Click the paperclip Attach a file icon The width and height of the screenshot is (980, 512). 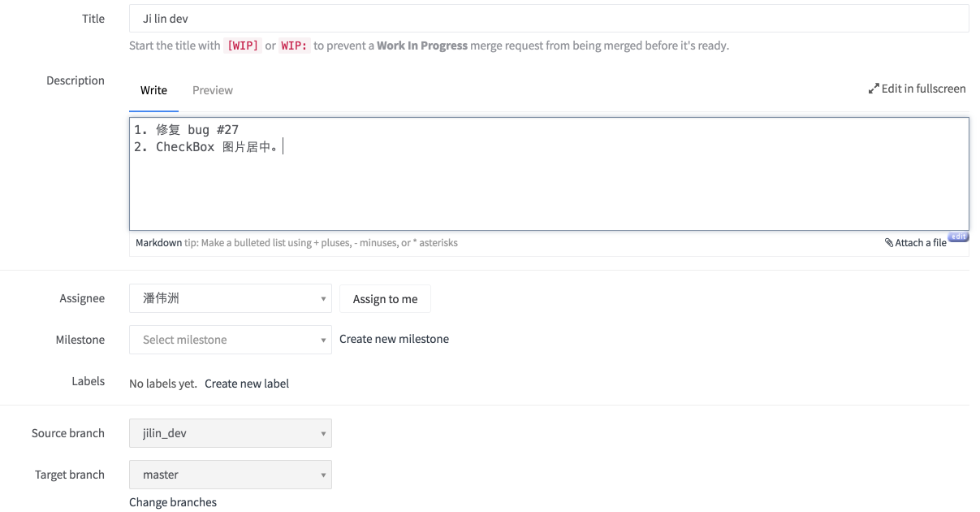tap(889, 242)
